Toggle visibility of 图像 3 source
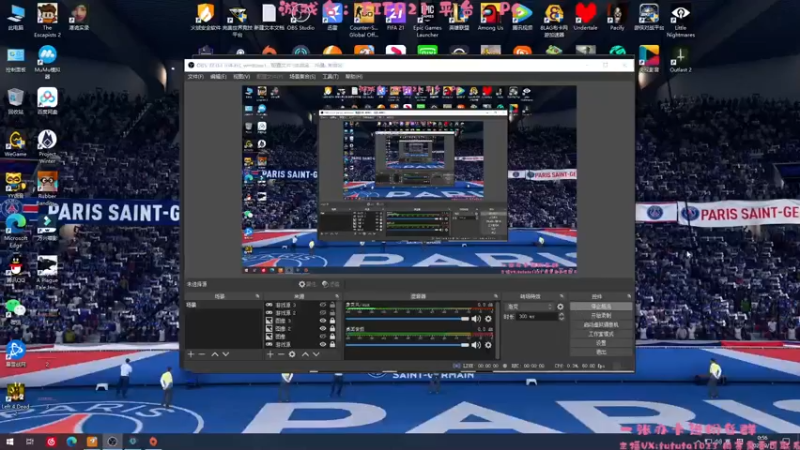Viewport: 800px width, 450px height. tap(322, 321)
